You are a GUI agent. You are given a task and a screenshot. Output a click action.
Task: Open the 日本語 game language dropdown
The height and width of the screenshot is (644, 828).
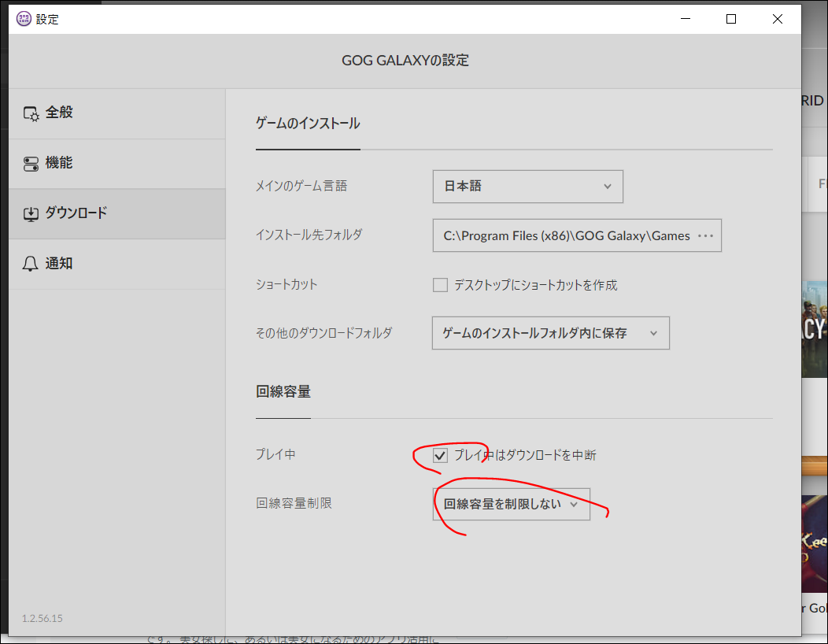(x=527, y=187)
